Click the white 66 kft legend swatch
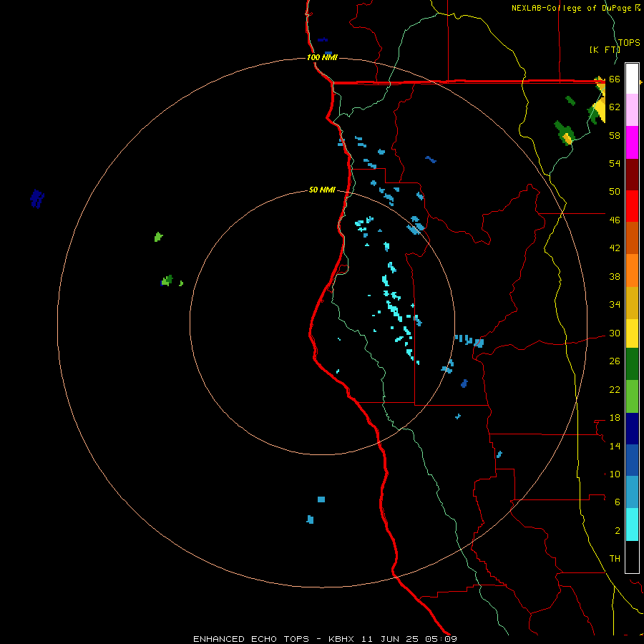The height and width of the screenshot is (644, 644). coord(632,79)
